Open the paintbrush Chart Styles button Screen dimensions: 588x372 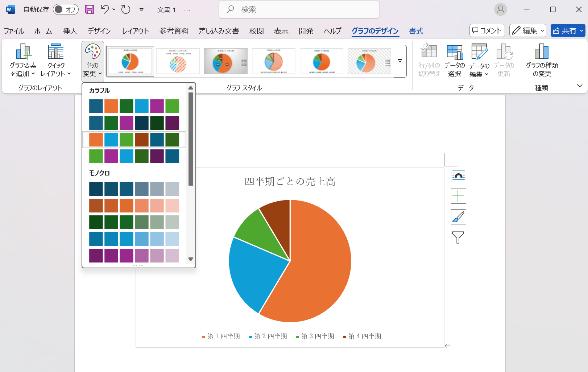point(458,217)
